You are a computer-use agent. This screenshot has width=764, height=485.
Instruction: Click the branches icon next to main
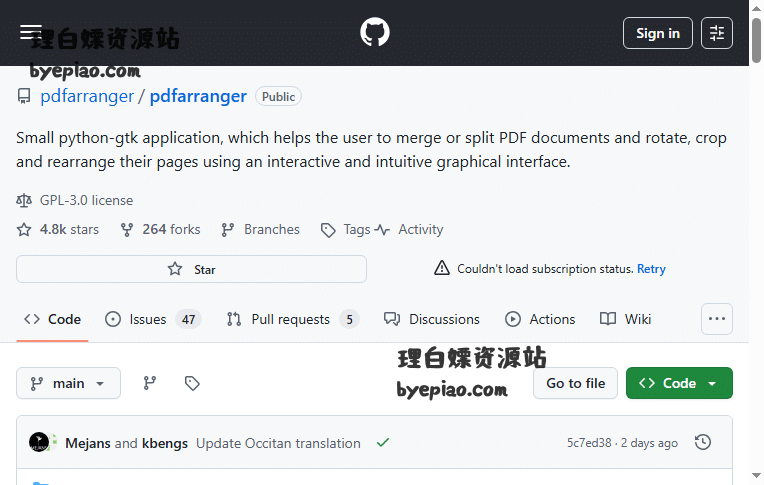pos(150,383)
